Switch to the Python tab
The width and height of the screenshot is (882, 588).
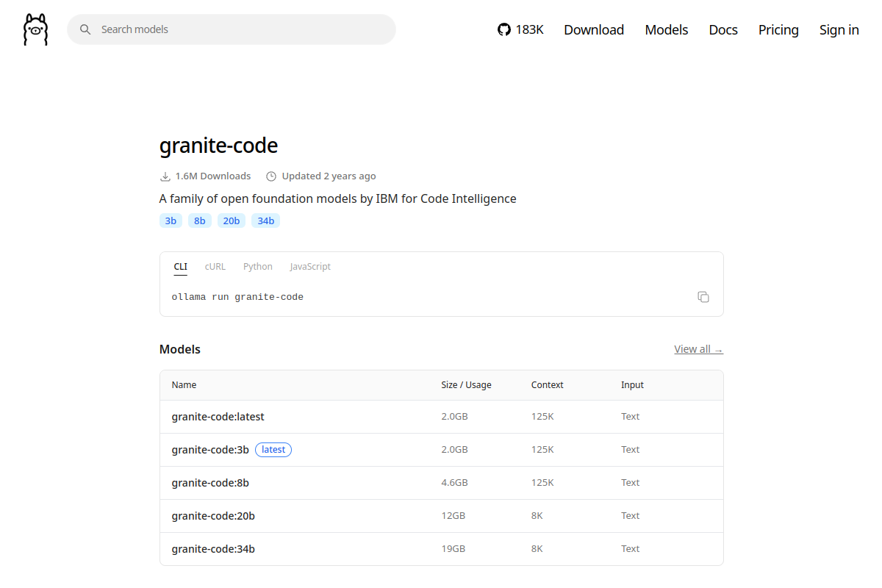(258, 267)
